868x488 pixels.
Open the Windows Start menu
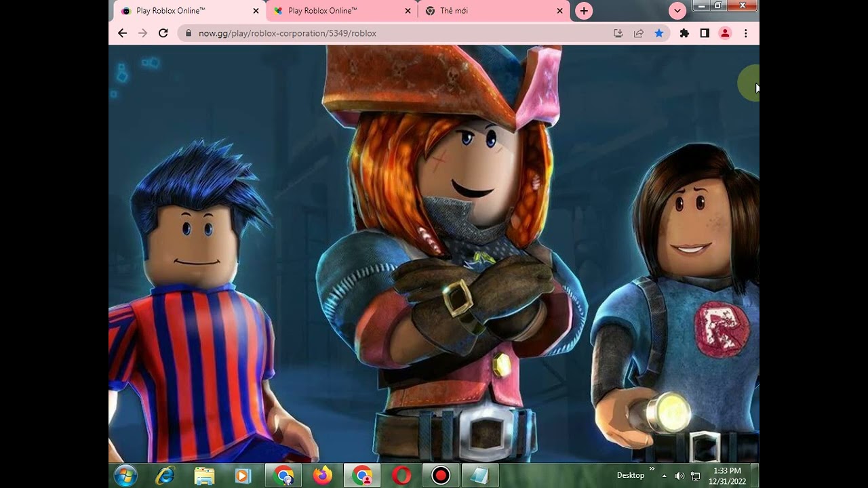tap(125, 476)
